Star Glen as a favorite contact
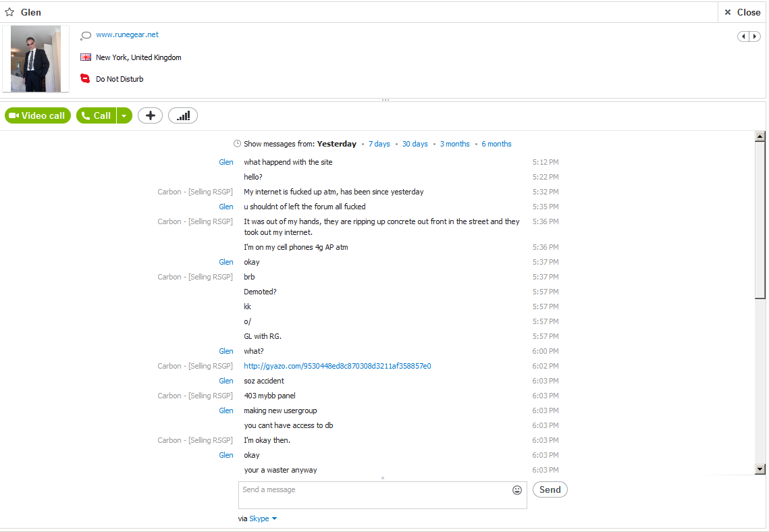 [9, 12]
